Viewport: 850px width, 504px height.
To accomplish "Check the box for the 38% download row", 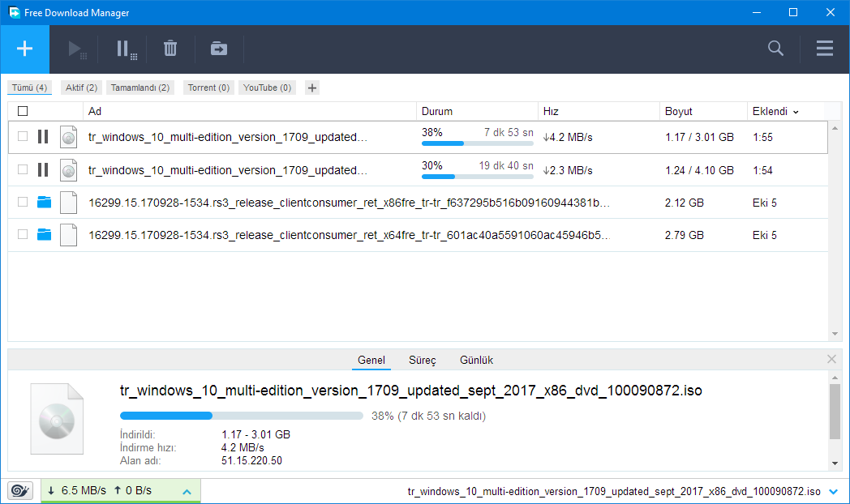I will (x=22, y=136).
